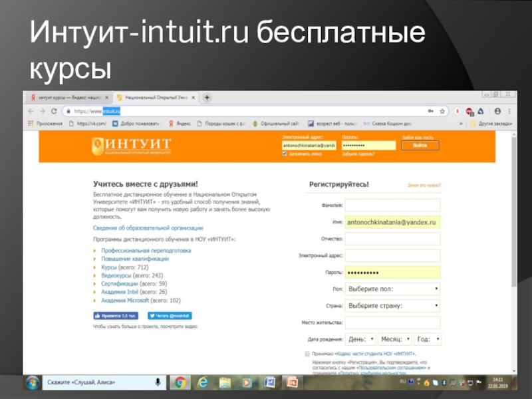Image resolution: width=532 pixels, height=399 pixels.
Task: Click the Windows Start button
Action: pyautogui.click(x=32, y=382)
